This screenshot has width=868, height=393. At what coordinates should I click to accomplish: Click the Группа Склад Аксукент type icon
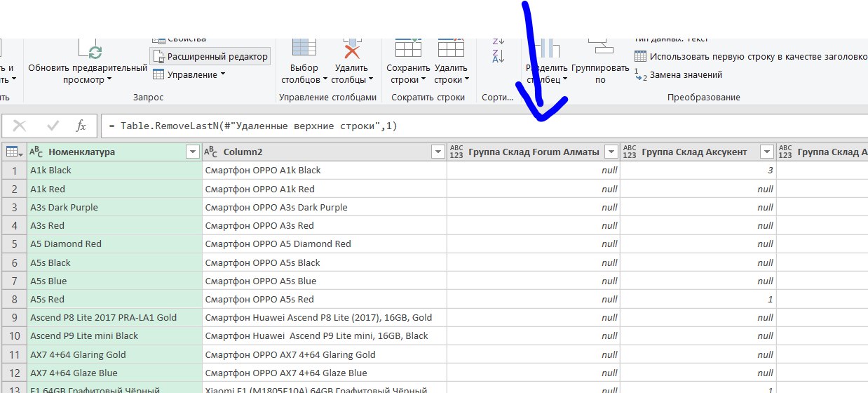630,152
